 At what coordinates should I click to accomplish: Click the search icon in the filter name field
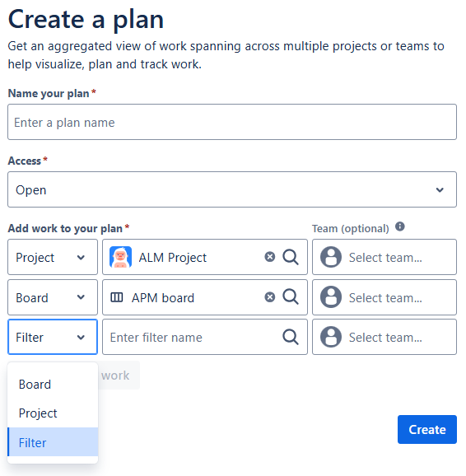pyautogui.click(x=291, y=337)
